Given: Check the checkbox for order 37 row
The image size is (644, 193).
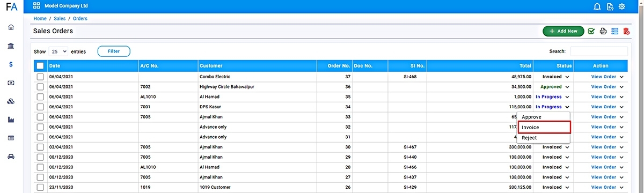Looking at the screenshot, I should [x=40, y=77].
